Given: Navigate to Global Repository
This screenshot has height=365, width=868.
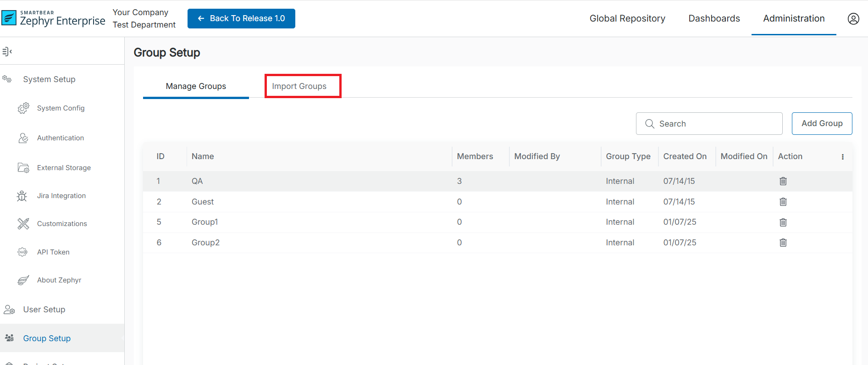Looking at the screenshot, I should click(627, 19).
